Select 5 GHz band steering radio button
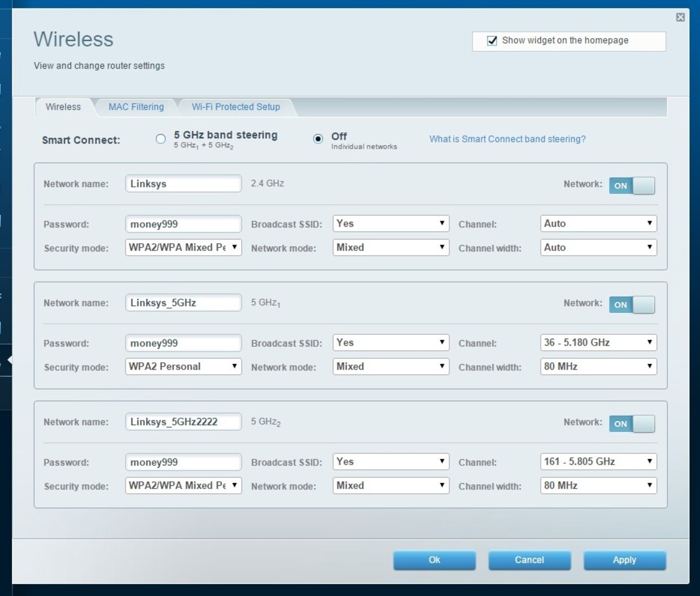Image resolution: width=700 pixels, height=596 pixels. 161,139
